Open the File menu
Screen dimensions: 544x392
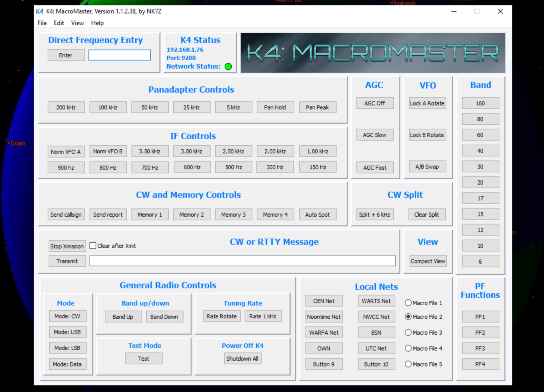[x=42, y=23]
